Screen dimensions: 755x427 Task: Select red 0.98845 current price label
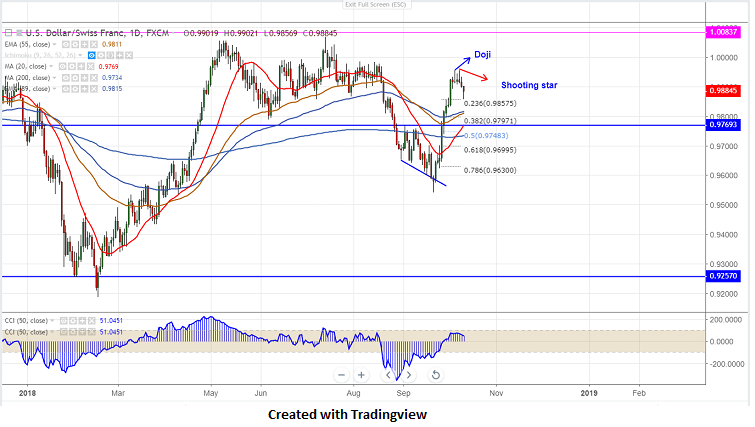point(723,91)
